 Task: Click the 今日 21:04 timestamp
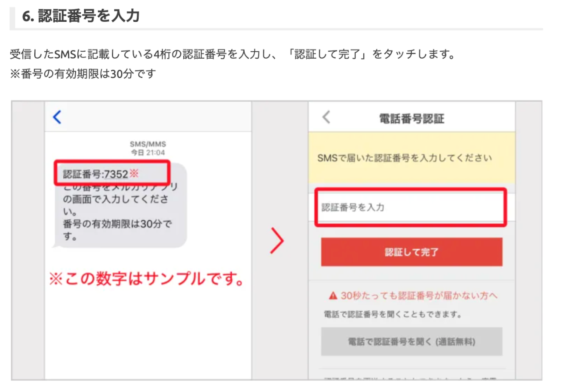pyautogui.click(x=148, y=153)
